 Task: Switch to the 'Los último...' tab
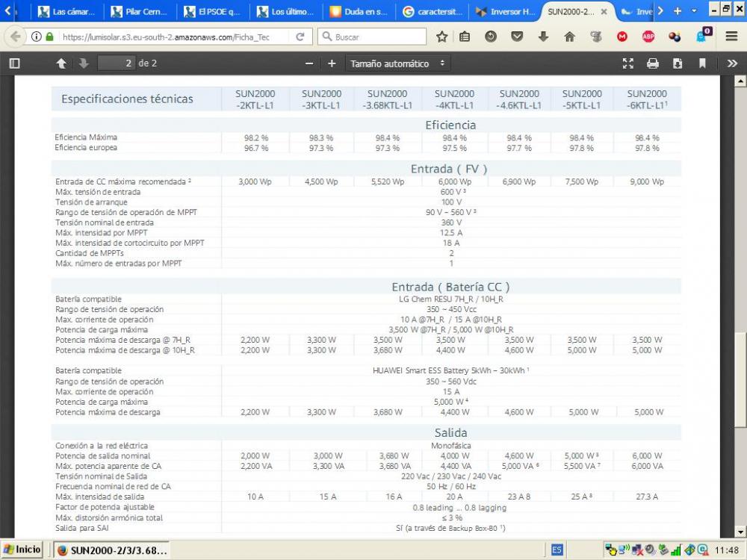(x=285, y=12)
